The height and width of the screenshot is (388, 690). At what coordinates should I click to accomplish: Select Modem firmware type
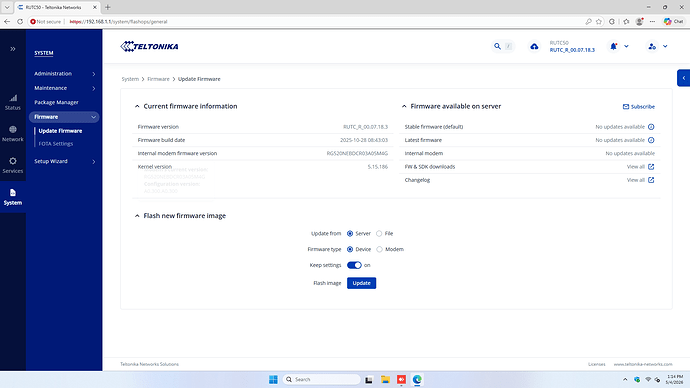379,249
